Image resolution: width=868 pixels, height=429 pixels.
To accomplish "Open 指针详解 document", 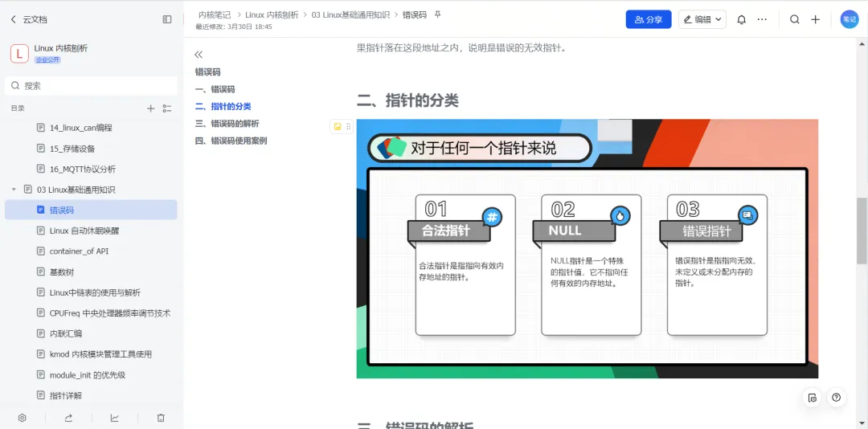I will coord(66,395).
